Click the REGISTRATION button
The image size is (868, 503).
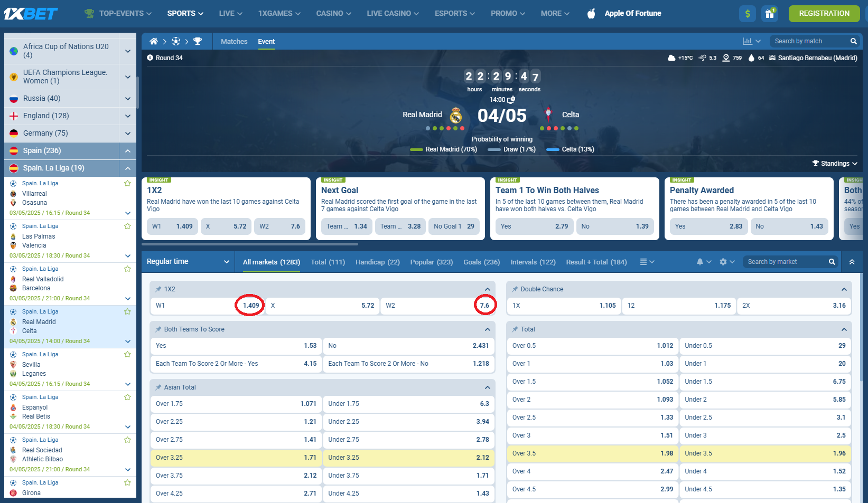click(x=824, y=14)
